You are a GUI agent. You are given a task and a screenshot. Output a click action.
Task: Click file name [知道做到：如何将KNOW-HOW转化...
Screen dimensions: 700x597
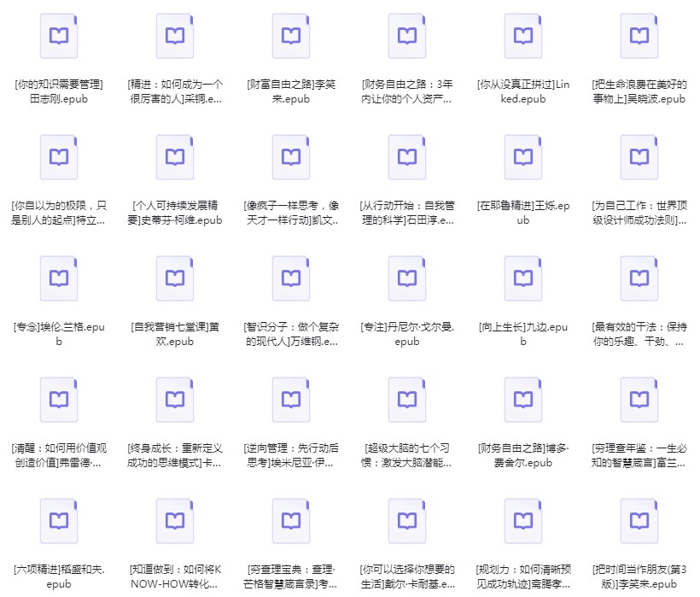pos(175,577)
